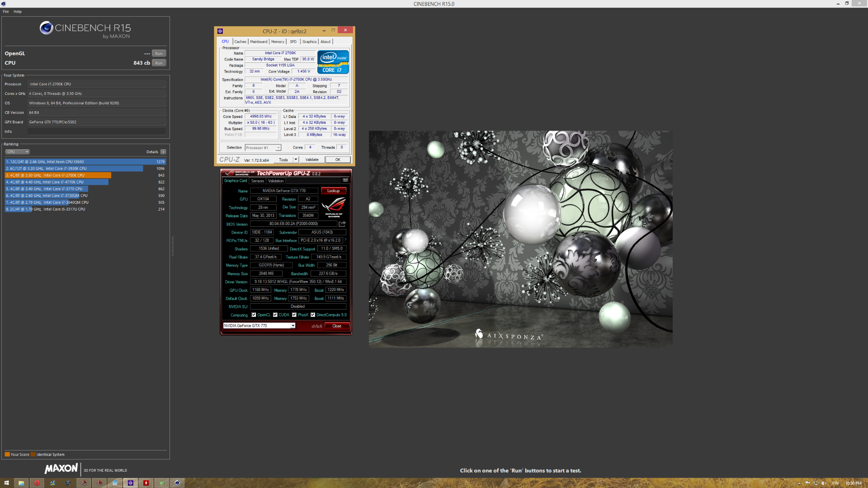868x488 pixels.
Task: Toggle the OpenCL checkbox in GPU-Z
Action: [254, 315]
